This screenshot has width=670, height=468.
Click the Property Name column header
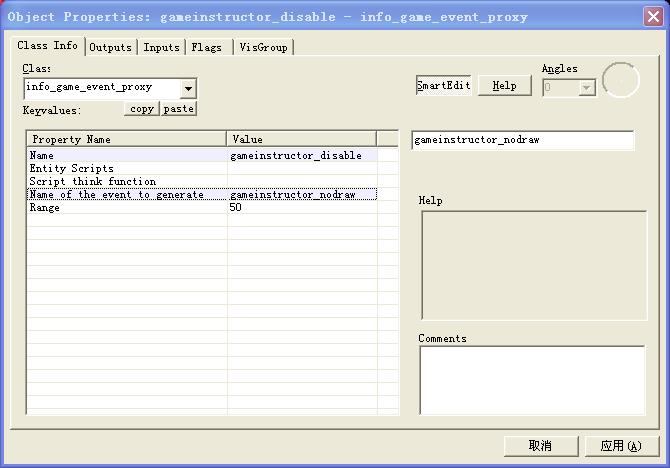(x=126, y=139)
